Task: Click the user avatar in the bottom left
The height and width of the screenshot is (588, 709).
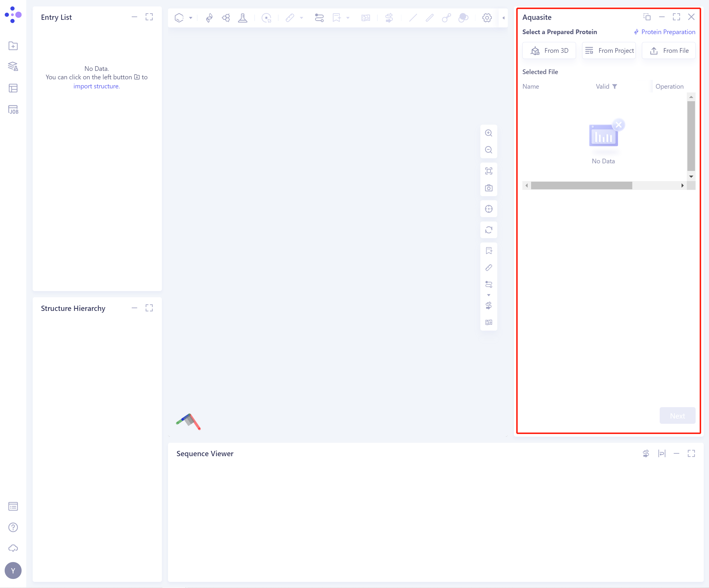Action: pyautogui.click(x=13, y=570)
